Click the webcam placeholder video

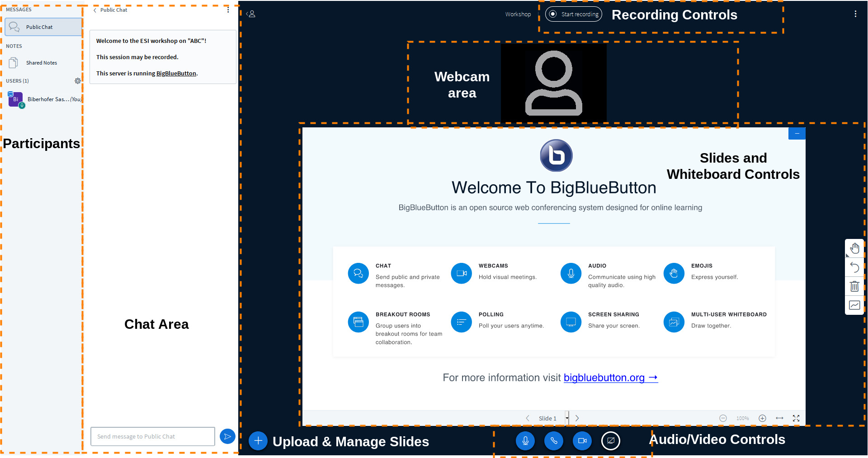(554, 83)
